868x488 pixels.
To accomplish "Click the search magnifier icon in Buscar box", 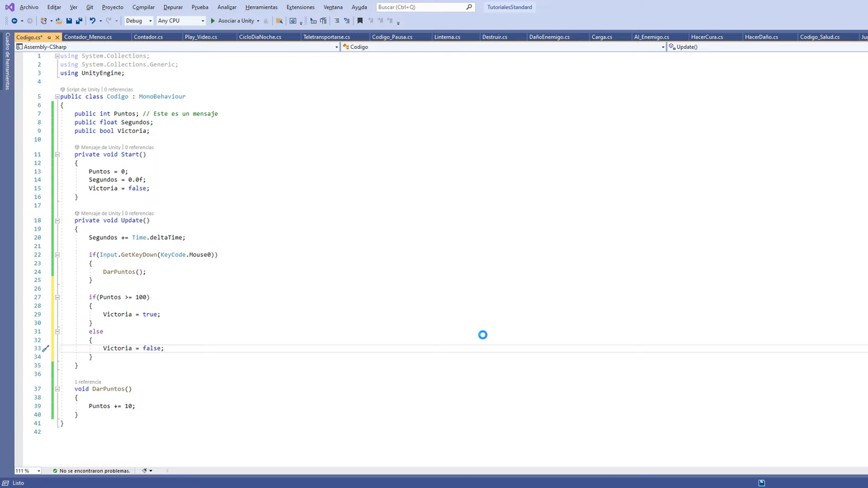I will tap(469, 7).
